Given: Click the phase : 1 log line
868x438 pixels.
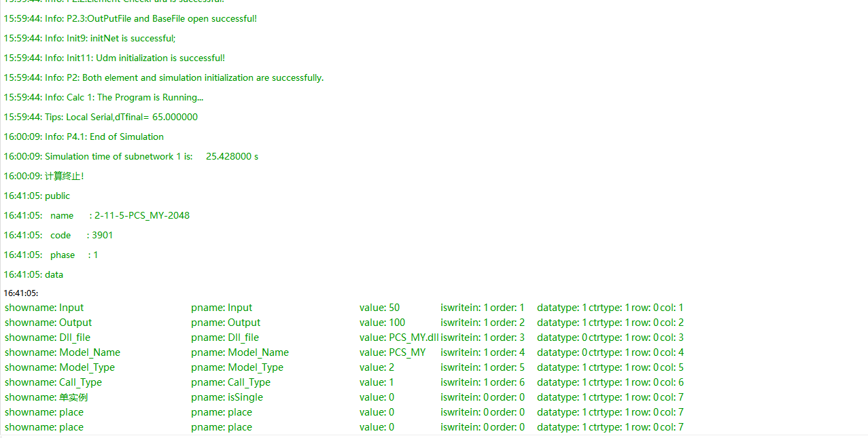Looking at the screenshot, I should point(73,255).
